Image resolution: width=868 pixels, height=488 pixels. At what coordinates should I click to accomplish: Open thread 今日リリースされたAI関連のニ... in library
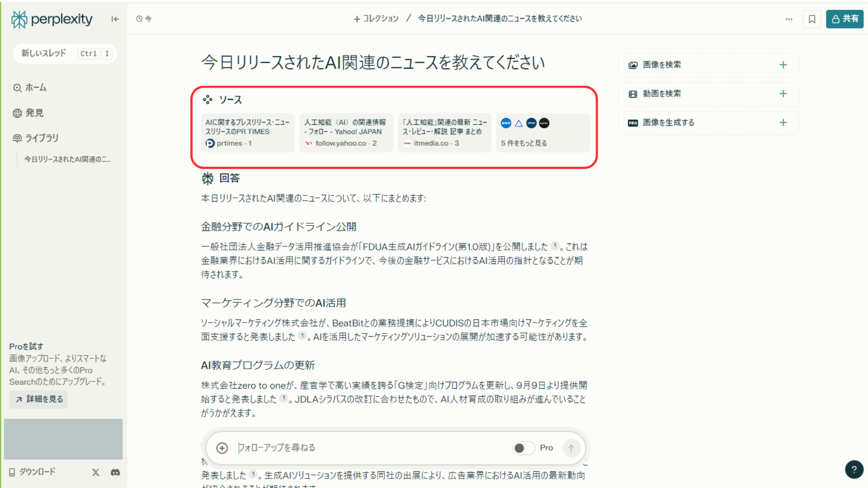coord(67,159)
